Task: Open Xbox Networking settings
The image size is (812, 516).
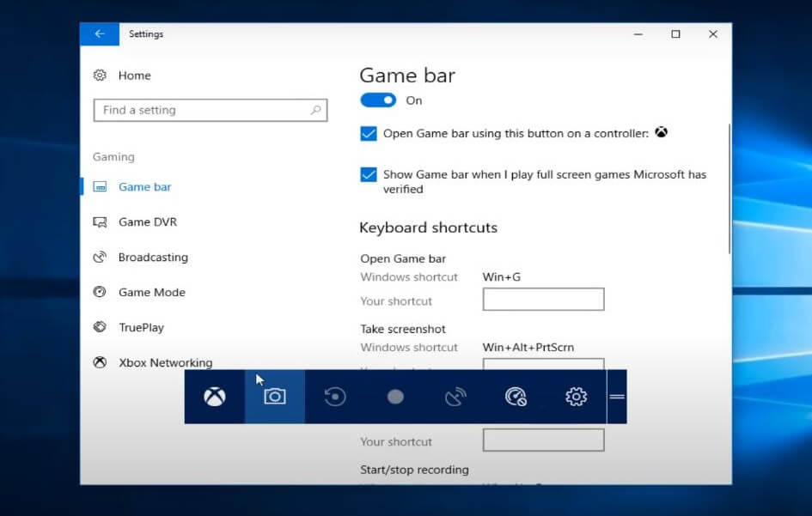Action: click(x=165, y=363)
